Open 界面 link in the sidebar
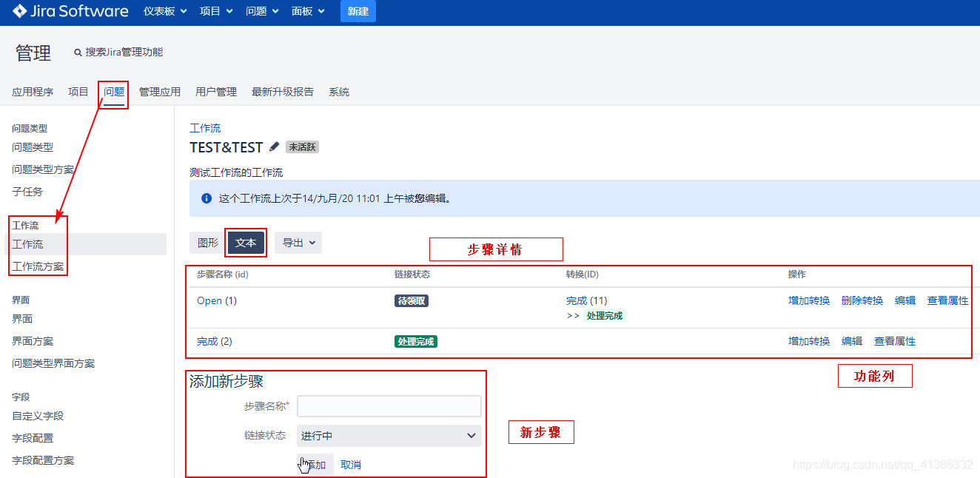Viewport: 980px width, 478px height. [22, 319]
